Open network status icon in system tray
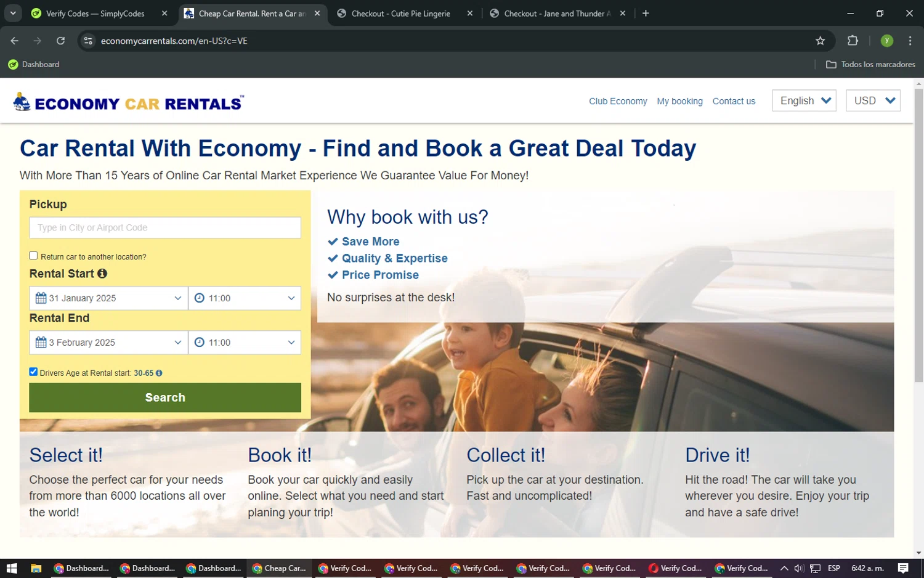Viewport: 924px width, 578px height. [815, 568]
